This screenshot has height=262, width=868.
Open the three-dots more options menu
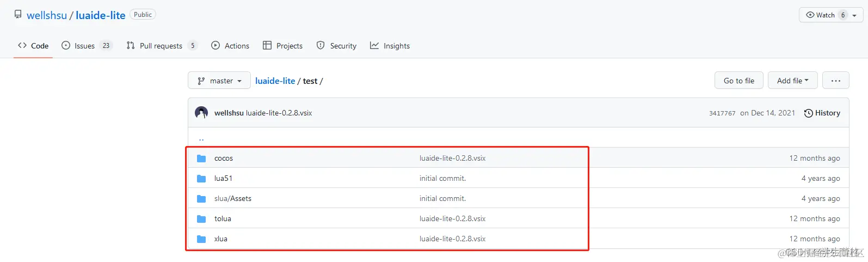click(x=836, y=81)
